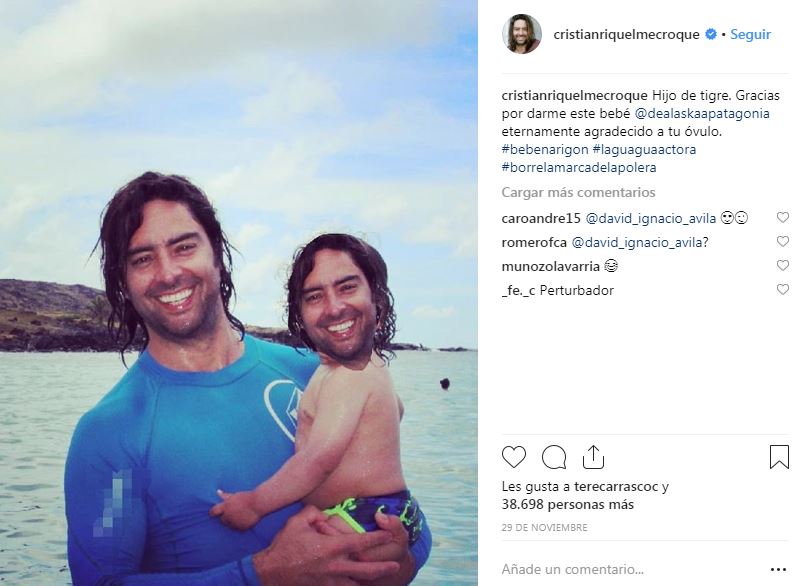Open the three-dot more options menu
The width and height of the screenshot is (801, 586).
(778, 569)
